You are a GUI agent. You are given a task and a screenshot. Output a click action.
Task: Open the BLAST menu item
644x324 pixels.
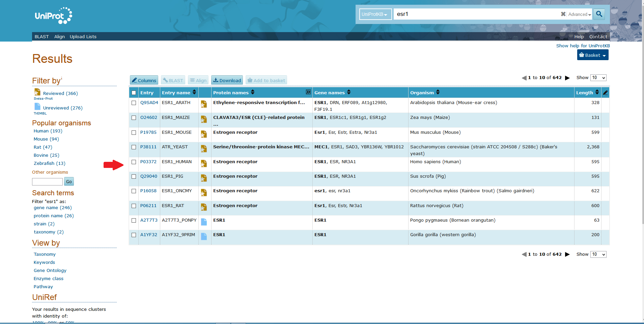tap(42, 36)
